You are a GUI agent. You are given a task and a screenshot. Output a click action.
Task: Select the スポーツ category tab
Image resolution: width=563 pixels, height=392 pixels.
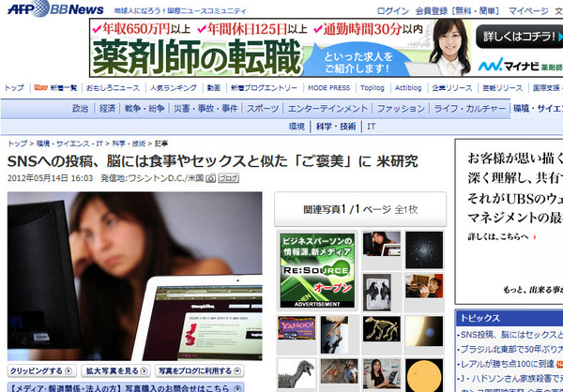[263, 109]
